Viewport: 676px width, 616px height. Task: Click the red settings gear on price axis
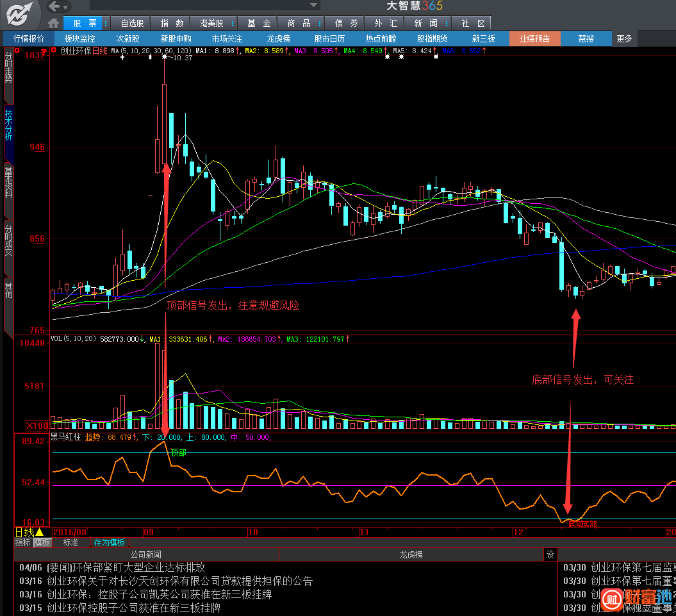tap(17, 51)
